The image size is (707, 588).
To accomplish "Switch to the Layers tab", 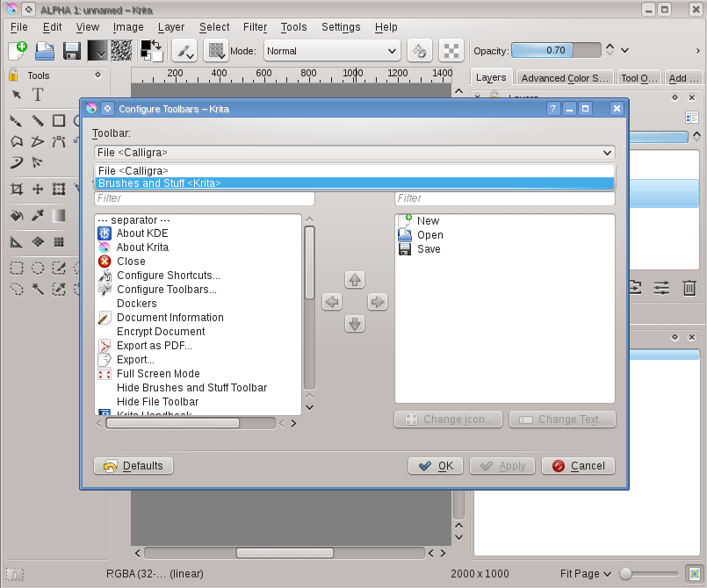I will tap(491, 77).
